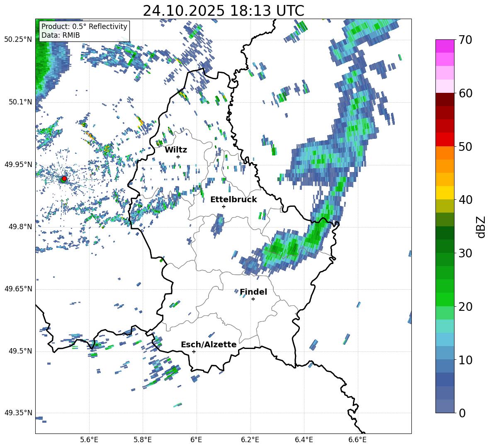Click the 49.8°N latitude label

point(20,227)
